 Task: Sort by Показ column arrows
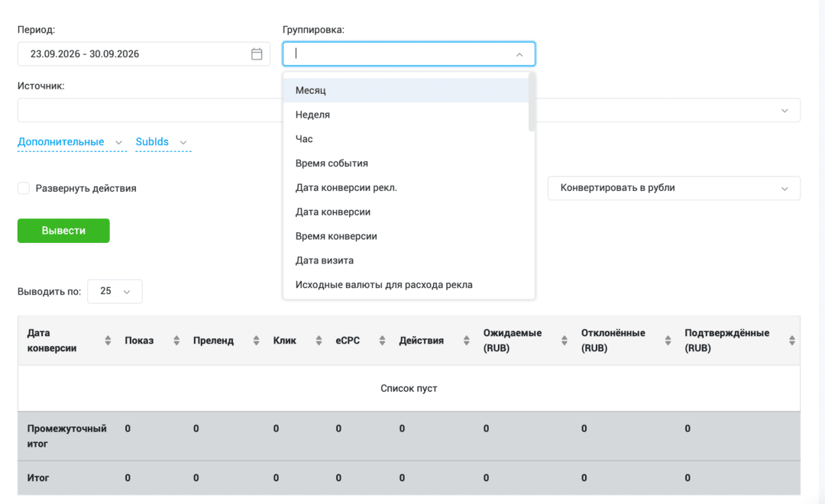pyautogui.click(x=176, y=341)
